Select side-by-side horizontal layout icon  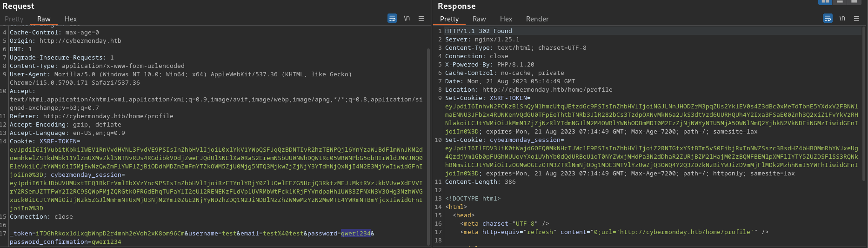pos(826,2)
